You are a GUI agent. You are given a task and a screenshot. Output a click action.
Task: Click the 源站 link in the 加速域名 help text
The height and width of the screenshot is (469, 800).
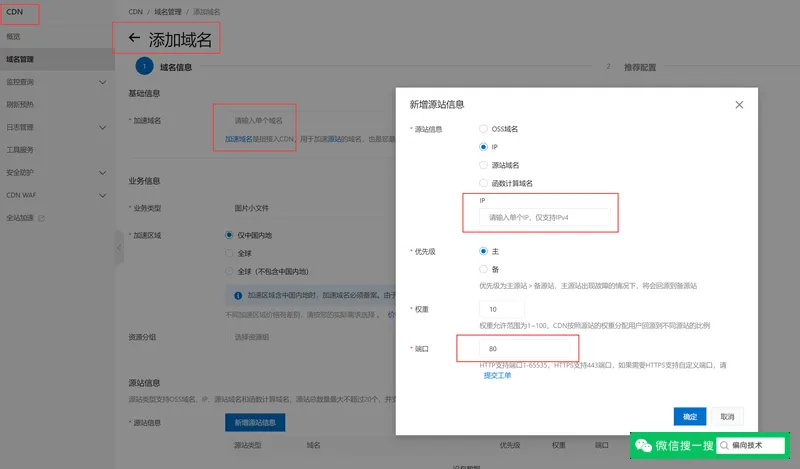335,139
